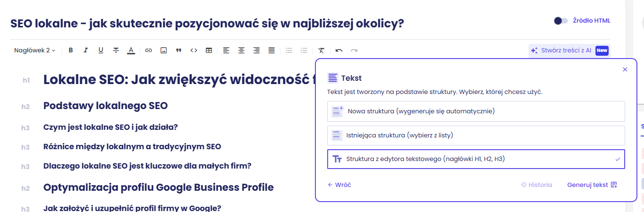Center align the text
The image size is (644, 212).
pos(241,50)
